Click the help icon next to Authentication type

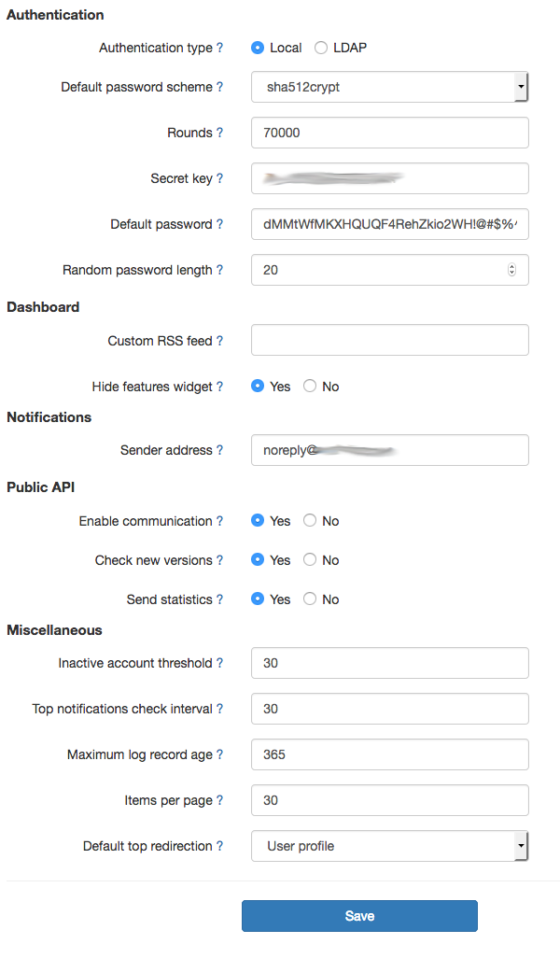point(222,48)
